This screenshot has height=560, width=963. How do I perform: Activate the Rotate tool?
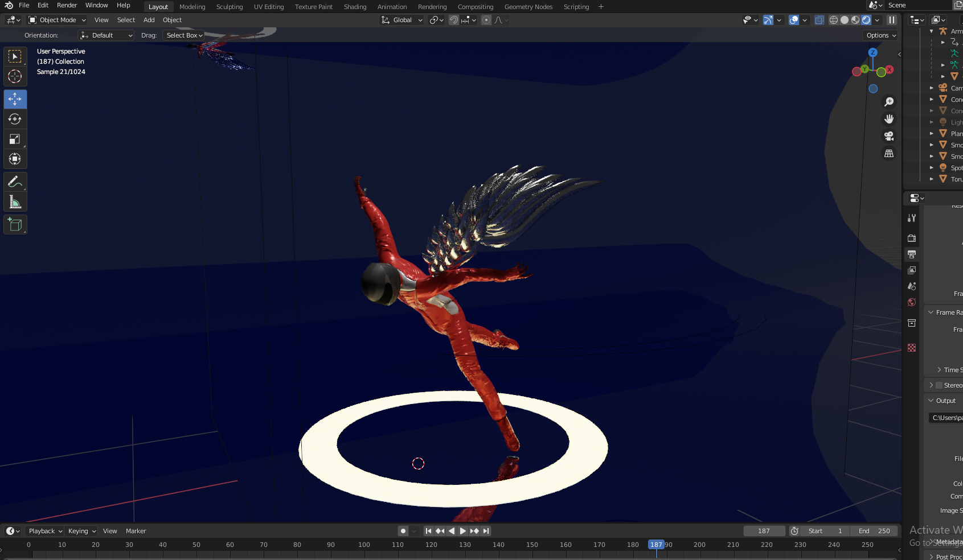[x=15, y=119]
